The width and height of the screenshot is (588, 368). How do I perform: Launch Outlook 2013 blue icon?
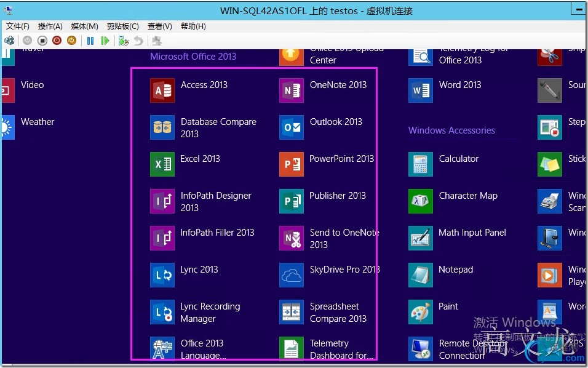pyautogui.click(x=292, y=127)
